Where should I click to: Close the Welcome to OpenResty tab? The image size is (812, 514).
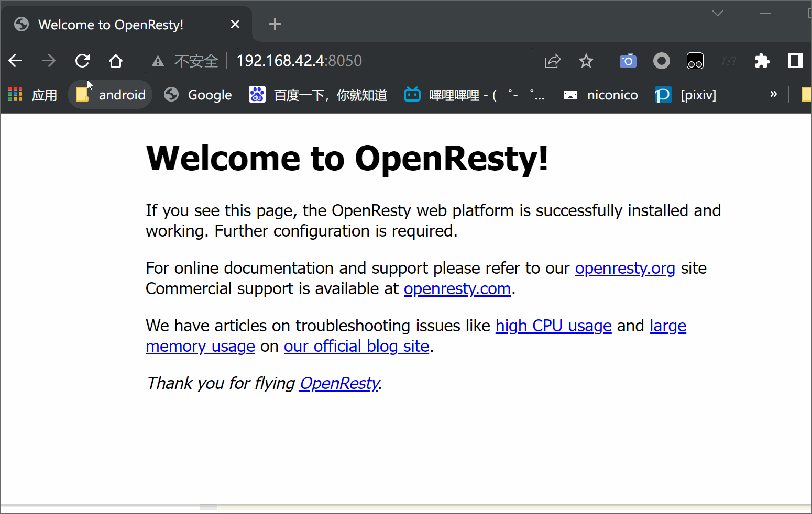click(235, 24)
